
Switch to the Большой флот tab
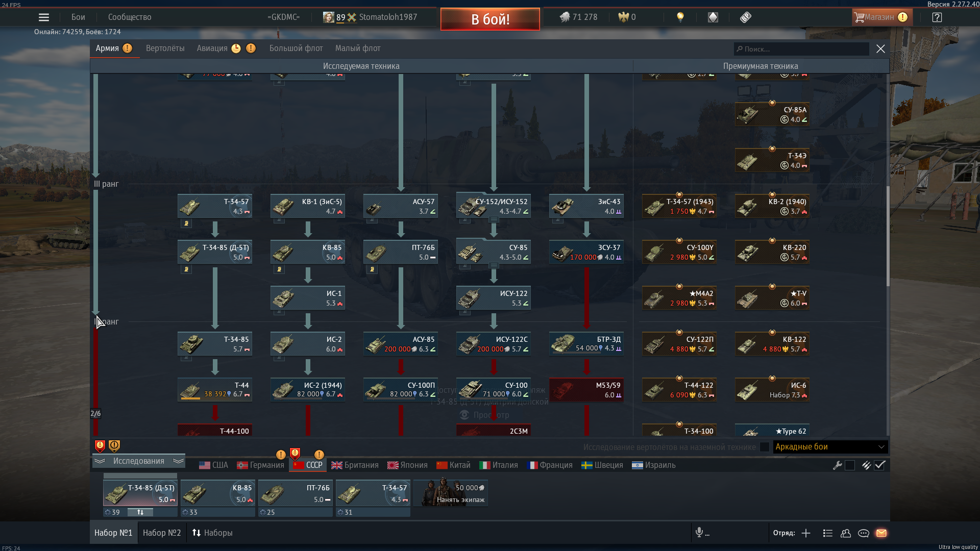pyautogui.click(x=296, y=48)
